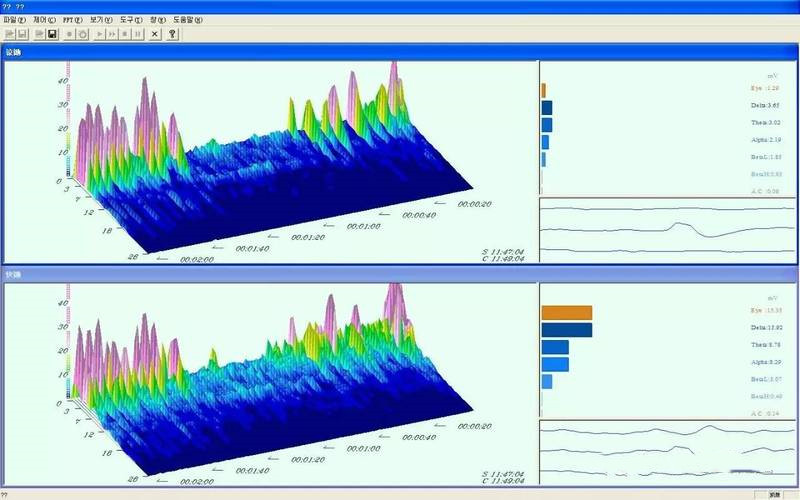
Task: Click the black floppy disk save icon
Action: 52,34
